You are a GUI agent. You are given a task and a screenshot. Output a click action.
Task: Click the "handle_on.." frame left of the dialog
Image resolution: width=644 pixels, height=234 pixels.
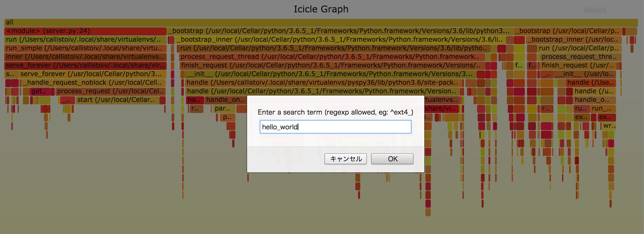pyautogui.click(x=226, y=100)
